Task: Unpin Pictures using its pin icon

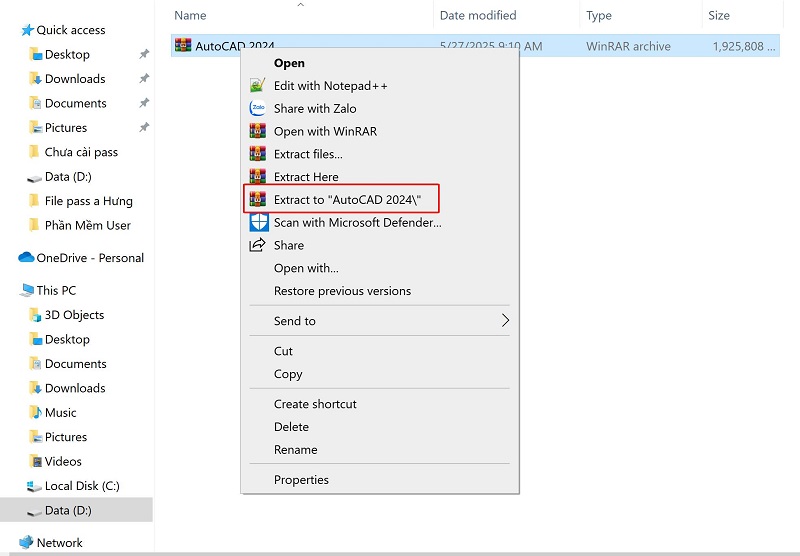Action: click(x=144, y=127)
